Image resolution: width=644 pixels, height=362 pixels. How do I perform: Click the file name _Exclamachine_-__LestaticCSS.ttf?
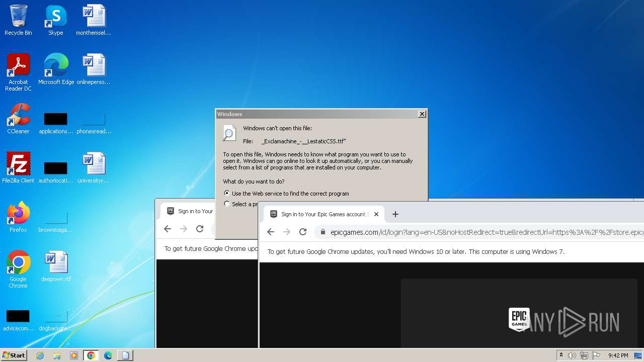pyautogui.click(x=304, y=141)
